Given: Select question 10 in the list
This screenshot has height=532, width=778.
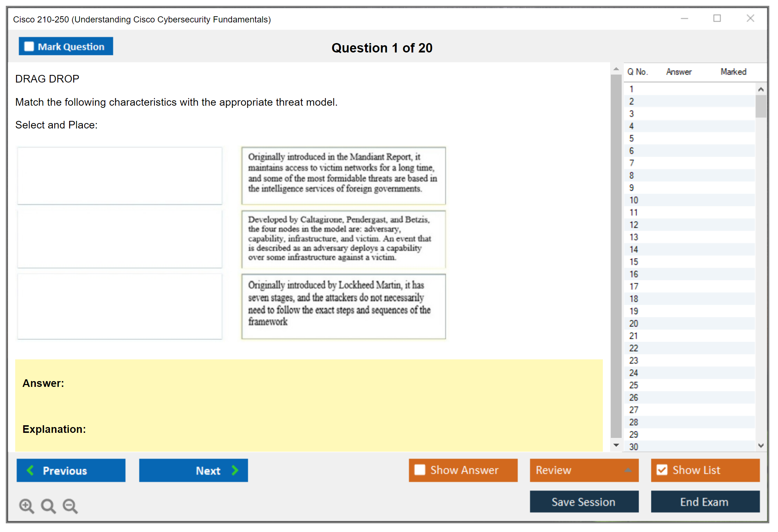Looking at the screenshot, I should pyautogui.click(x=634, y=200).
